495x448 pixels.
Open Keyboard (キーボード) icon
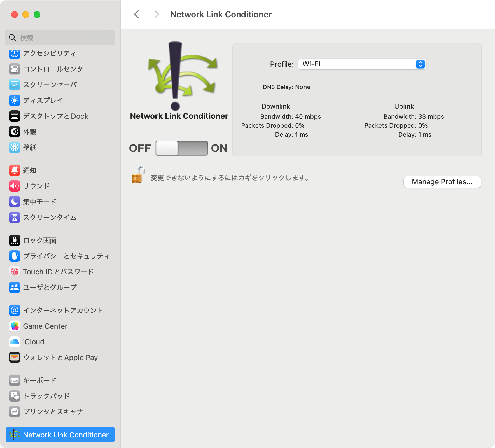pos(15,380)
